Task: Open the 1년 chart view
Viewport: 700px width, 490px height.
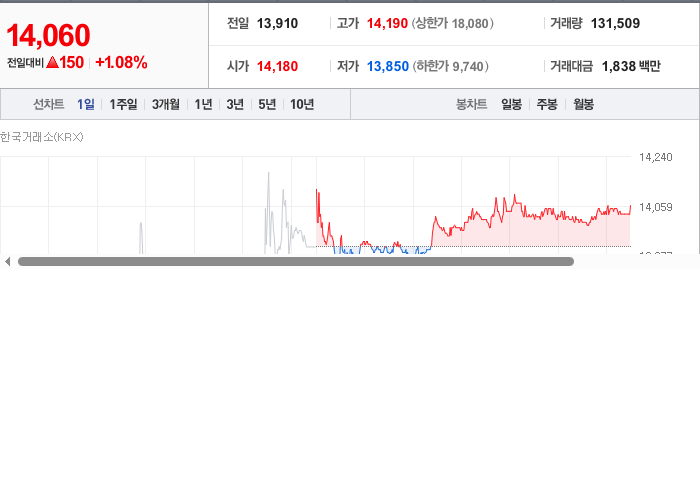Action: (x=203, y=104)
